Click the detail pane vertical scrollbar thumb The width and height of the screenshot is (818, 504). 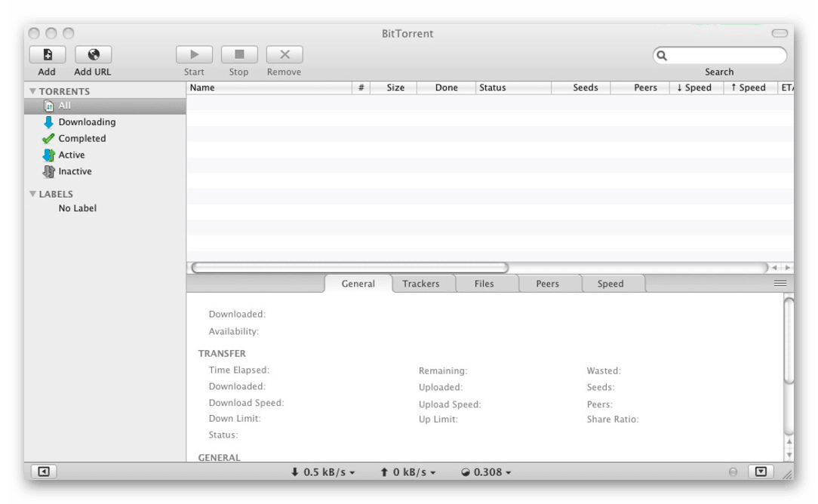(x=789, y=341)
